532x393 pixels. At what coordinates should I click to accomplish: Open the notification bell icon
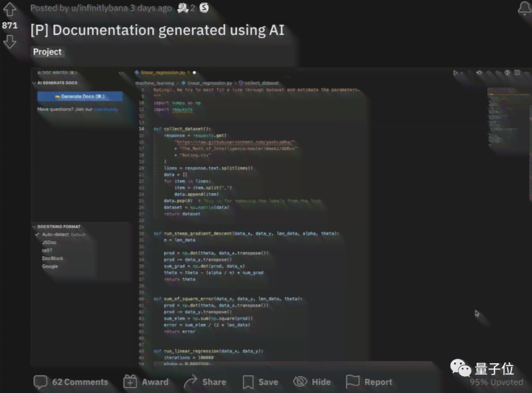click(525, 8)
